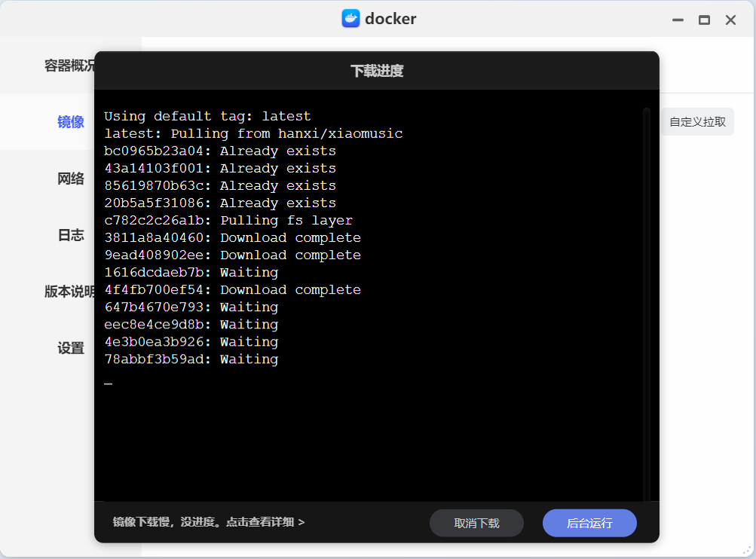Click the 'Pulling from hanxi/xiaomusic' log line
Screen dimensions: 756x559
(253, 133)
